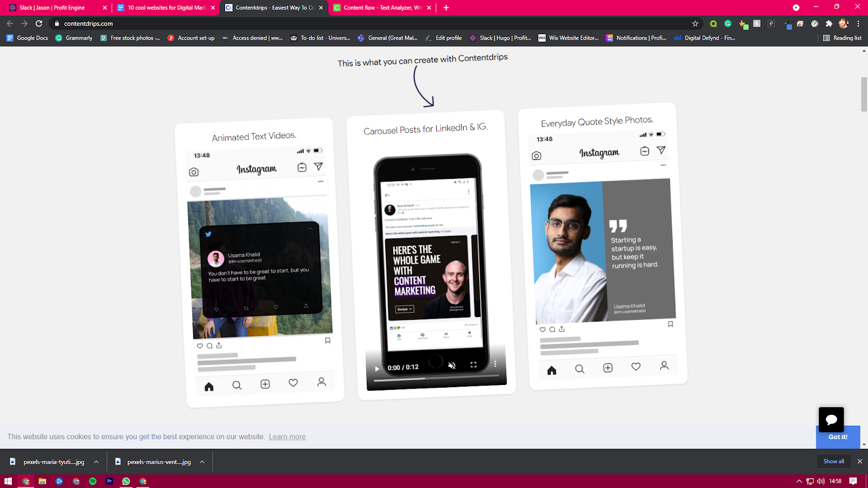Open File Explorer from the taskbar

(x=42, y=481)
